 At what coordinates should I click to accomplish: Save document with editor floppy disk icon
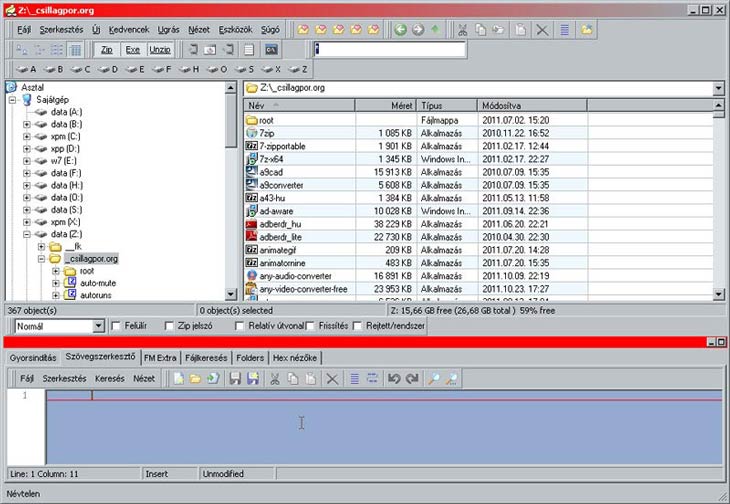click(235, 378)
